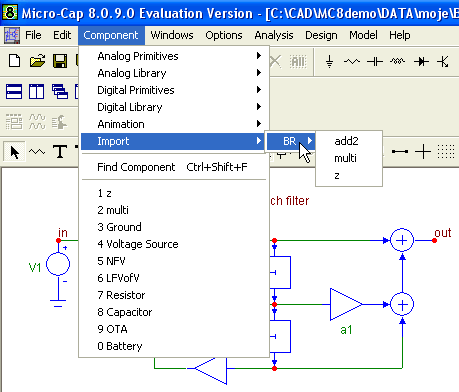459x392 pixels.
Task: Click the Save floppy disk icon
Action: (60, 61)
